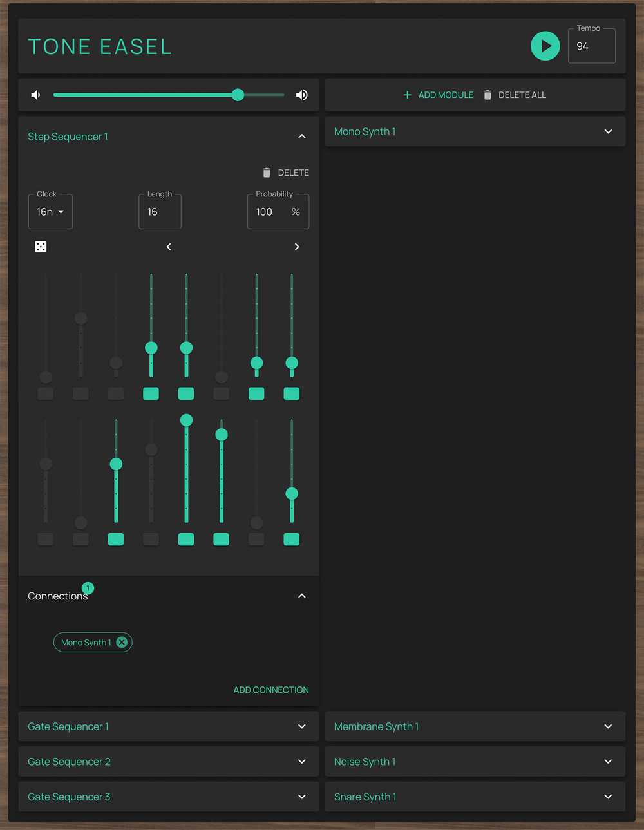Expand the Membrane Synth 1 panel
Image resolution: width=644 pixels, height=830 pixels.
point(607,726)
